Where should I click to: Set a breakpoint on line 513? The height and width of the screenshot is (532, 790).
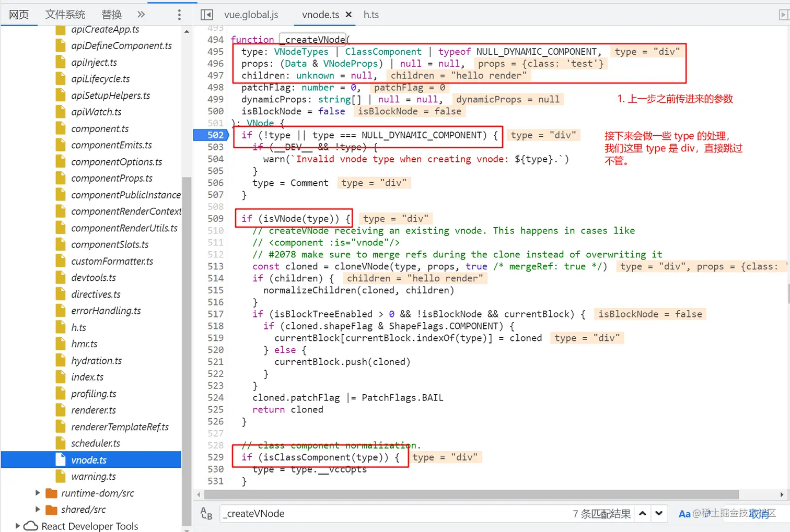(x=215, y=266)
